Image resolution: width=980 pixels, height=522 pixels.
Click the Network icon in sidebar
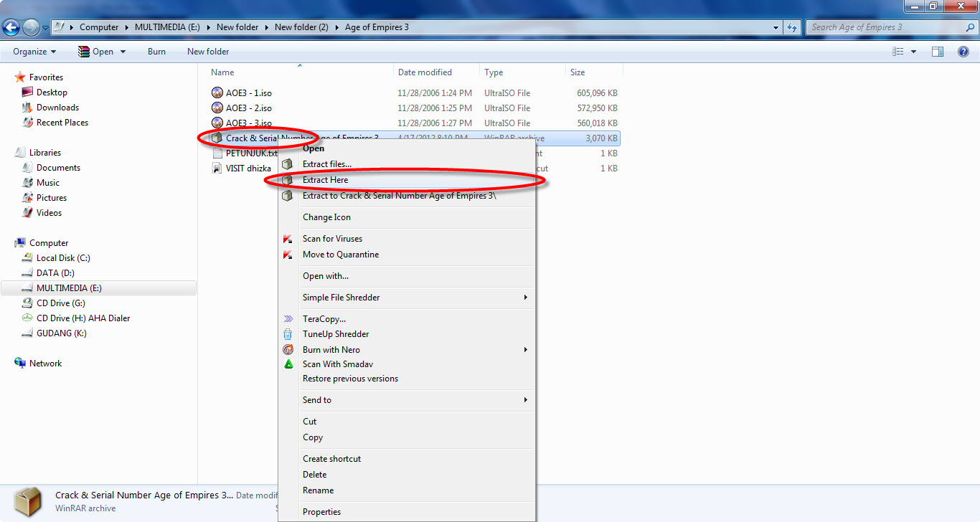20,363
